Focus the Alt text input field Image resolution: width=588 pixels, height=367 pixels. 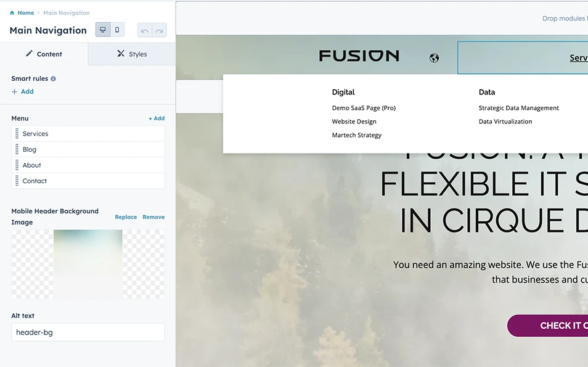click(x=88, y=332)
